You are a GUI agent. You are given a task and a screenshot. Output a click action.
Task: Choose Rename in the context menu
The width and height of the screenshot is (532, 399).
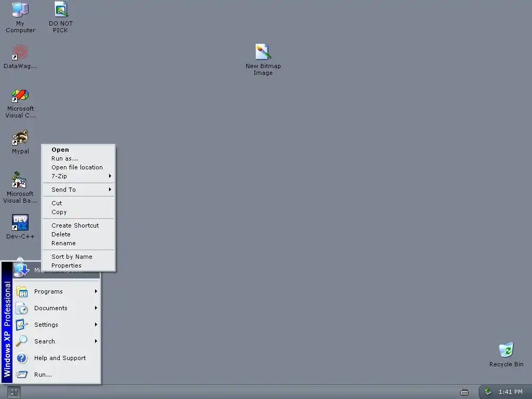tap(78, 243)
